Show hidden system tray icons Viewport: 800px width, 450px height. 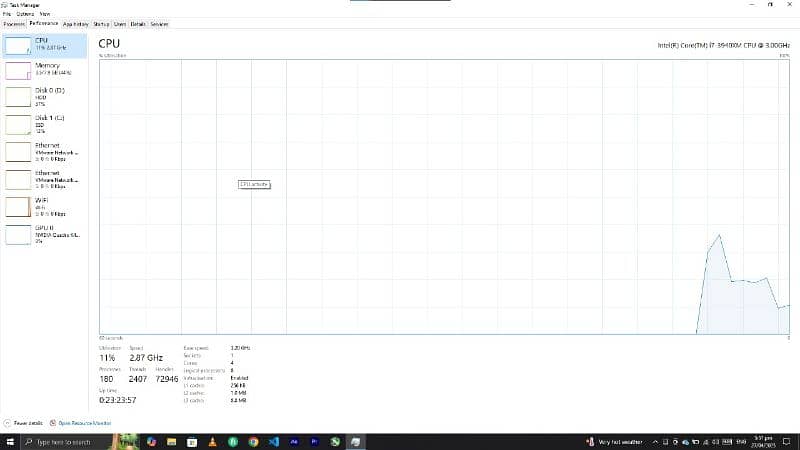tap(655, 442)
